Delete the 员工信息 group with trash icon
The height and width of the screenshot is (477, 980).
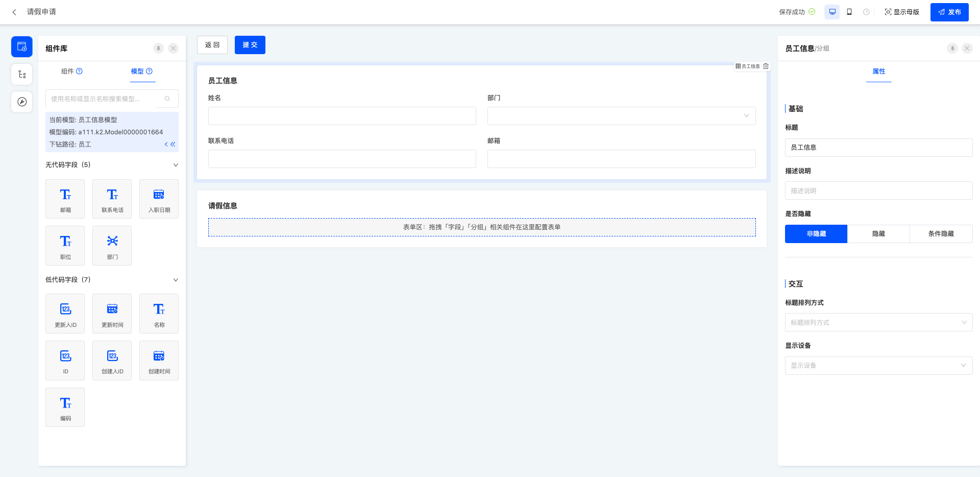pyautogui.click(x=766, y=66)
